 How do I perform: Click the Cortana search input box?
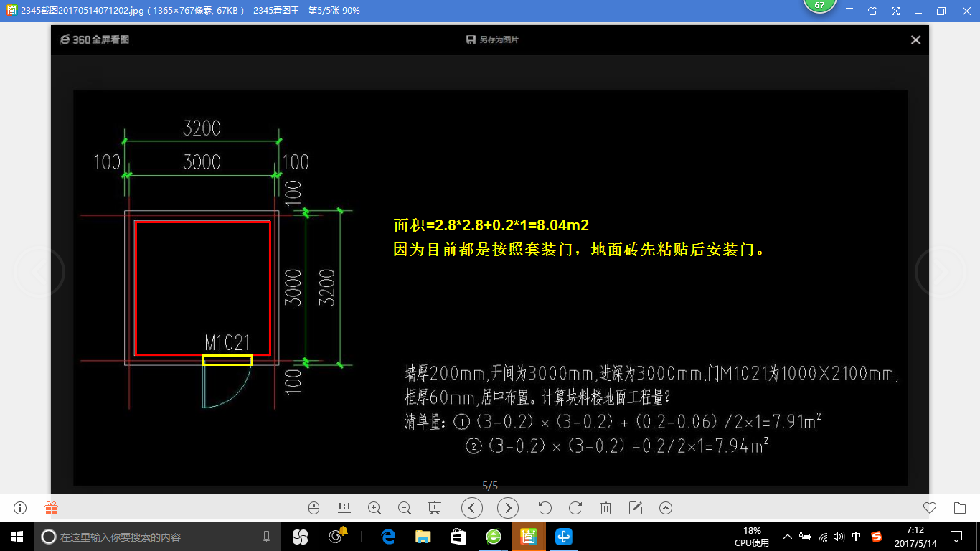coord(158,537)
